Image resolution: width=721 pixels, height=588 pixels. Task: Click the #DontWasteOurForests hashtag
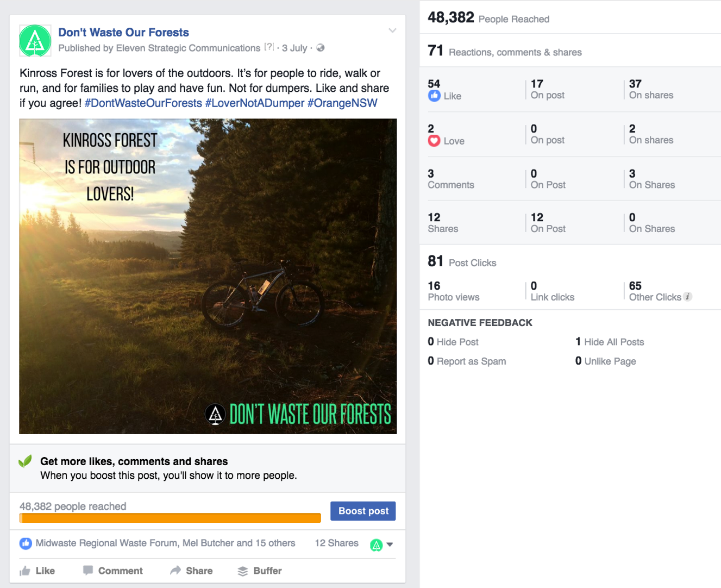(x=143, y=103)
